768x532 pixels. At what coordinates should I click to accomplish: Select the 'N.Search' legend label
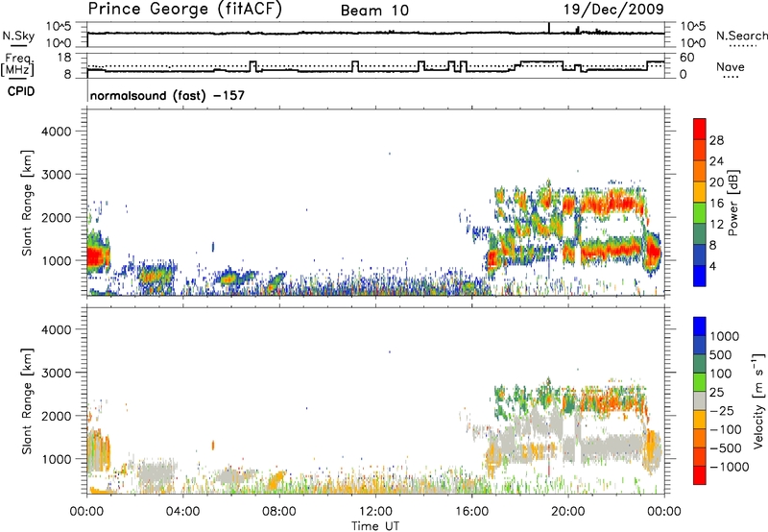tap(741, 36)
